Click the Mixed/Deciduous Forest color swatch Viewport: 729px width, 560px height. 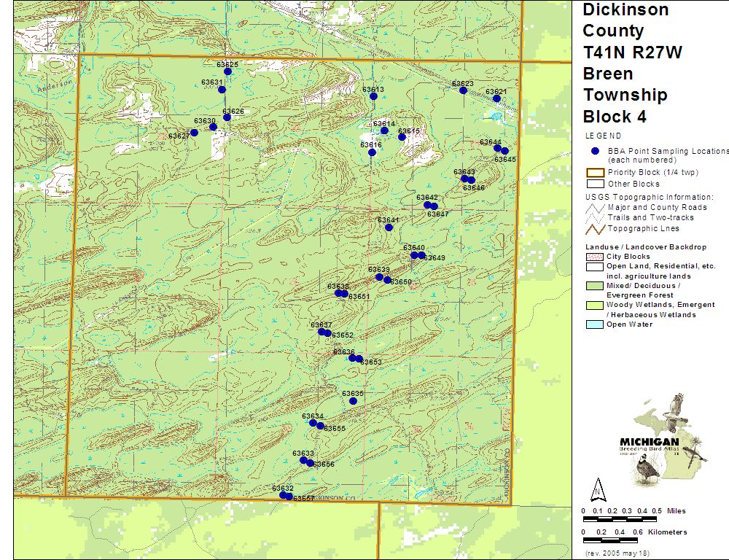point(595,286)
